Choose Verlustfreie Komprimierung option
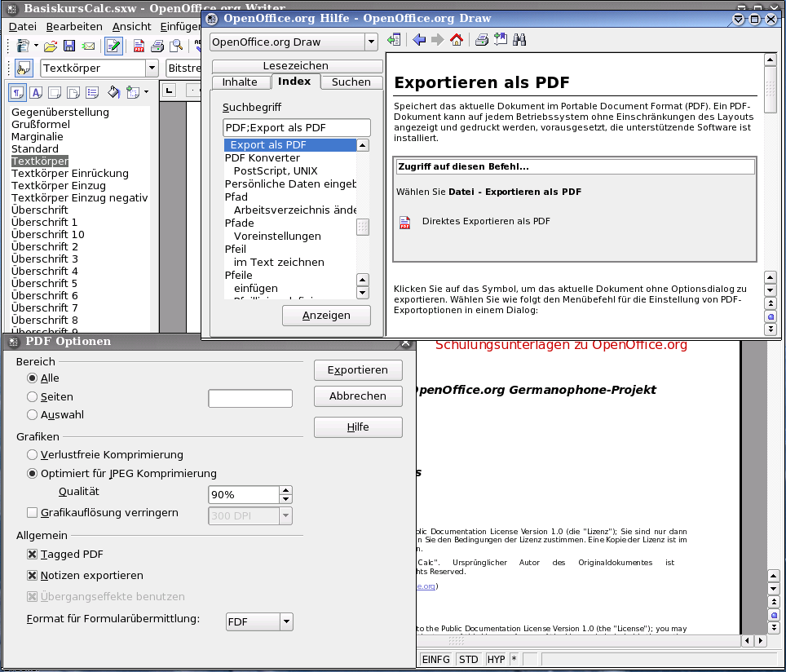The image size is (786, 672). pos(33,455)
